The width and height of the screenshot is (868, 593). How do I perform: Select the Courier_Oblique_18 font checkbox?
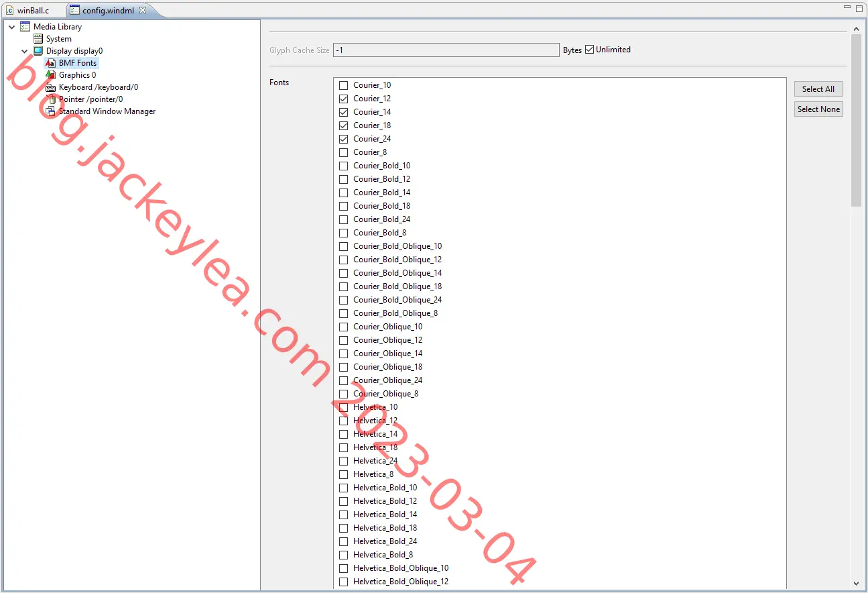coord(344,367)
